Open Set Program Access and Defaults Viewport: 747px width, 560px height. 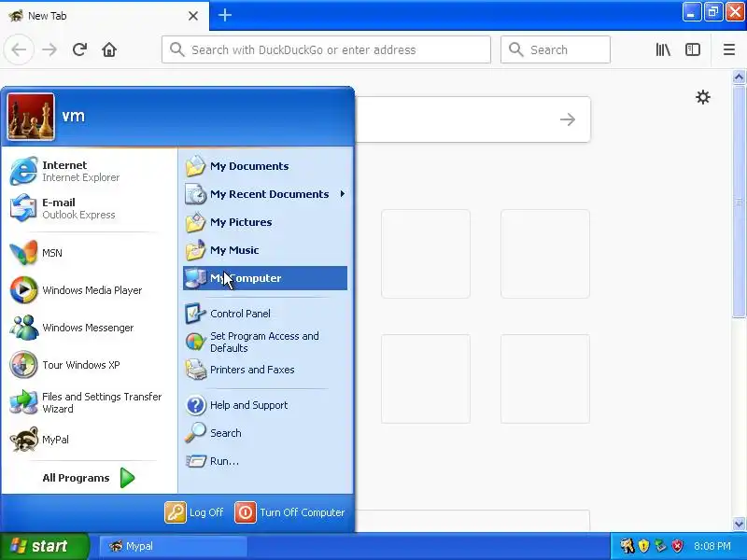tap(265, 342)
